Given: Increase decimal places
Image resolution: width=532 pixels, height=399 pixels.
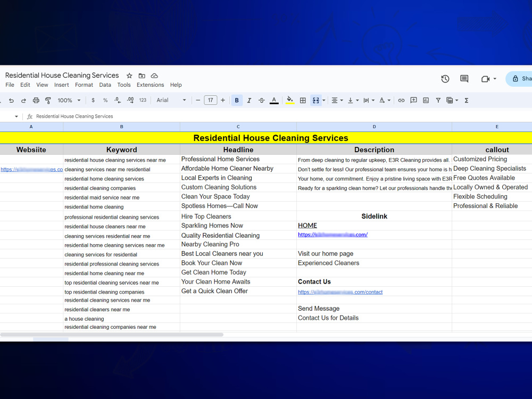Looking at the screenshot, I should (x=130, y=101).
